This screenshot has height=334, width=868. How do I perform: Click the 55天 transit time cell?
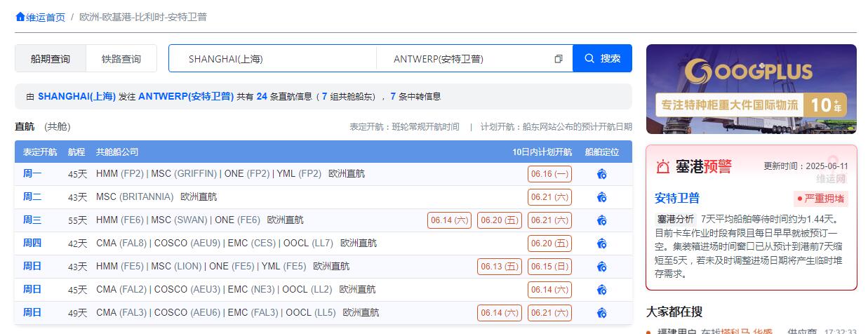point(78,220)
